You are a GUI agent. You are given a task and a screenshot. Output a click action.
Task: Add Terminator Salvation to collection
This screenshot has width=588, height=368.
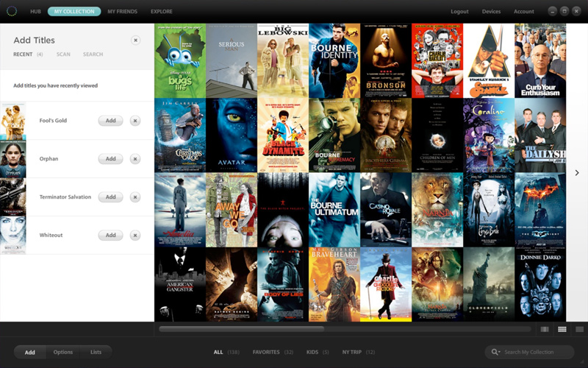[110, 197]
